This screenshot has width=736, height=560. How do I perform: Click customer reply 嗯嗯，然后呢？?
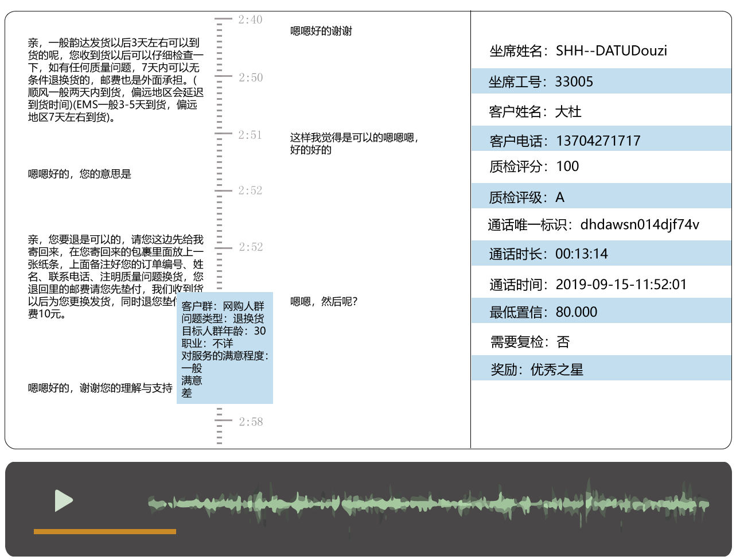[324, 301]
